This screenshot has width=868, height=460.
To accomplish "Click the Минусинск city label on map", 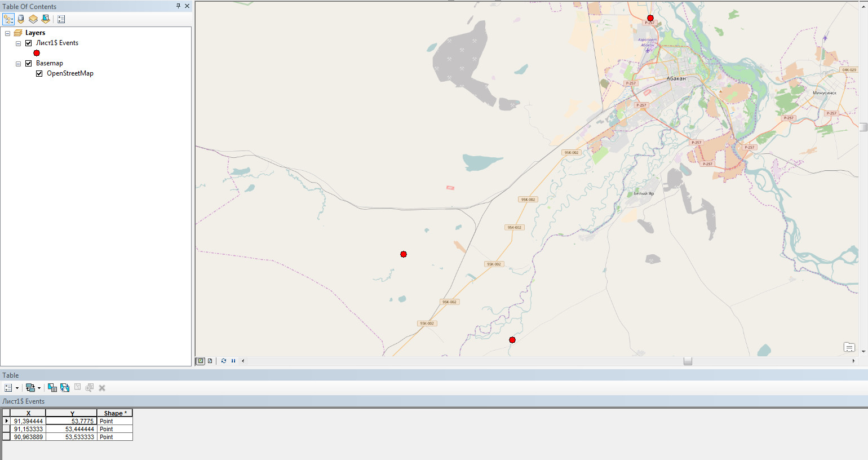I will [x=825, y=93].
